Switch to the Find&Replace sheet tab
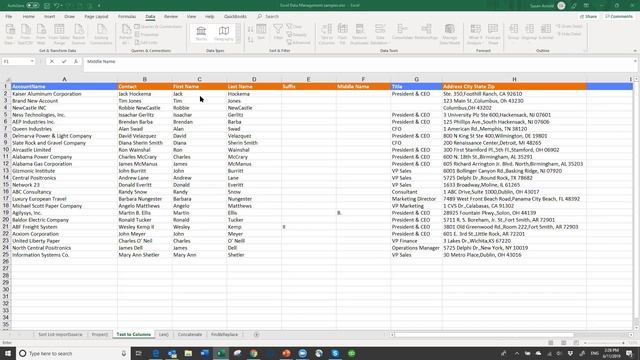This screenshot has width=640, height=360. [x=224, y=334]
